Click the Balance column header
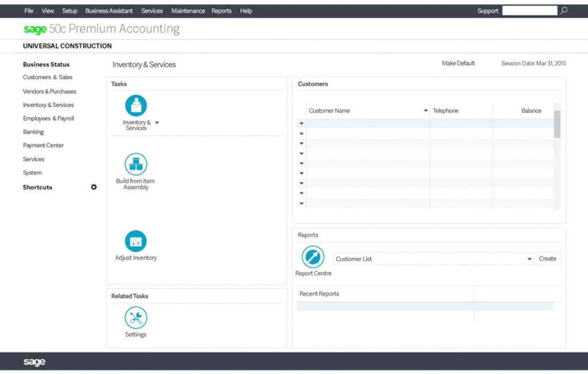The image size is (588, 374). [x=531, y=110]
